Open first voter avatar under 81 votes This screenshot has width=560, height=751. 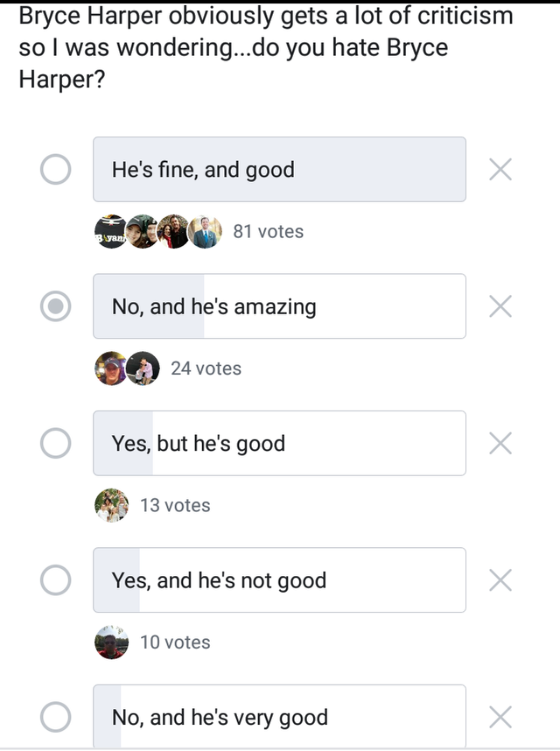click(110, 231)
